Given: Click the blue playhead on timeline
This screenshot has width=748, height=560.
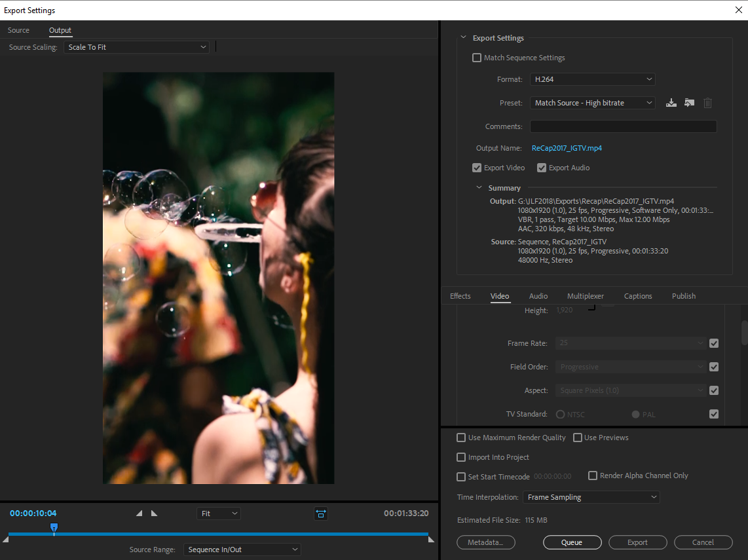Looking at the screenshot, I should coord(54,527).
